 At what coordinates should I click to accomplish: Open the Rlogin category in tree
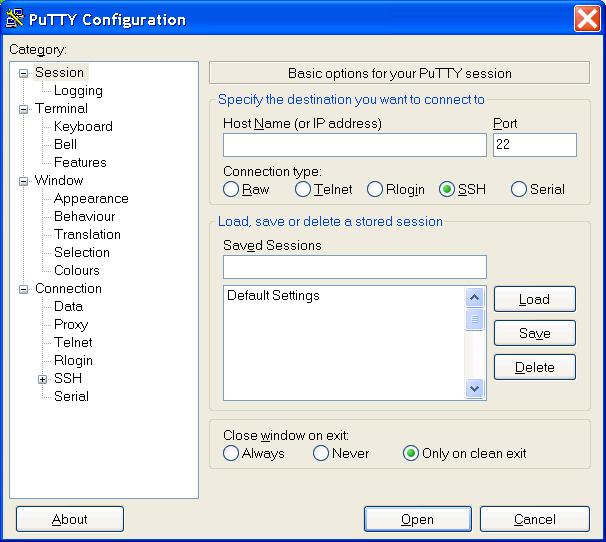pos(73,360)
